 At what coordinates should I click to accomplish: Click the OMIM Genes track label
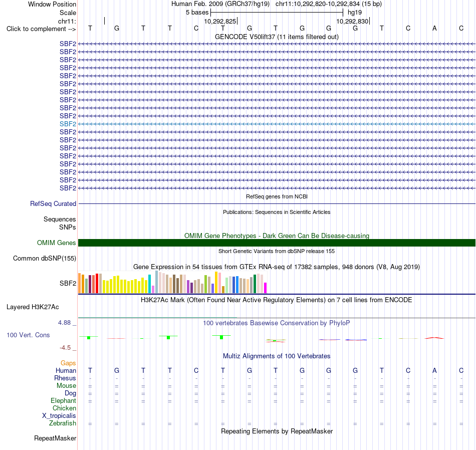(57, 243)
